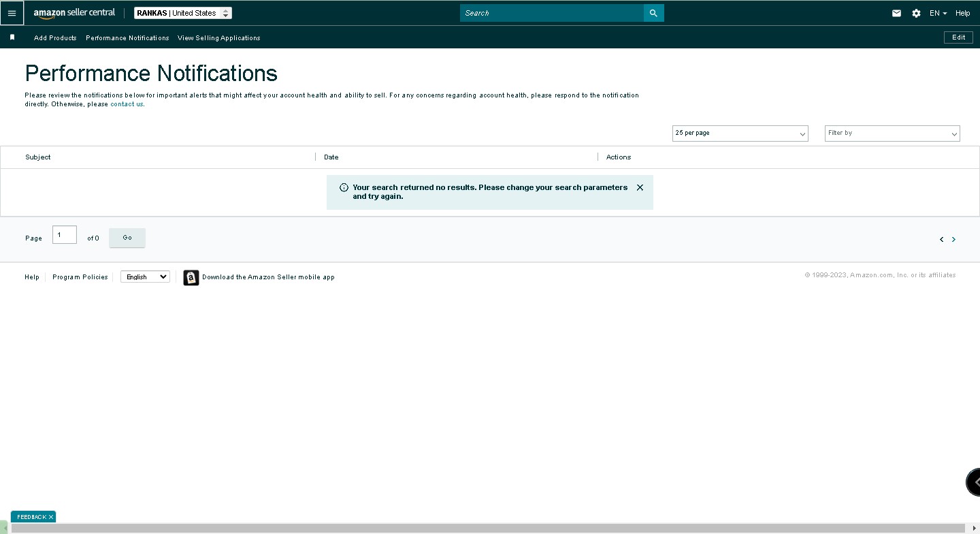Viewport: 980px width, 534px height.
Task: Follow the contact us link
Action: [127, 104]
